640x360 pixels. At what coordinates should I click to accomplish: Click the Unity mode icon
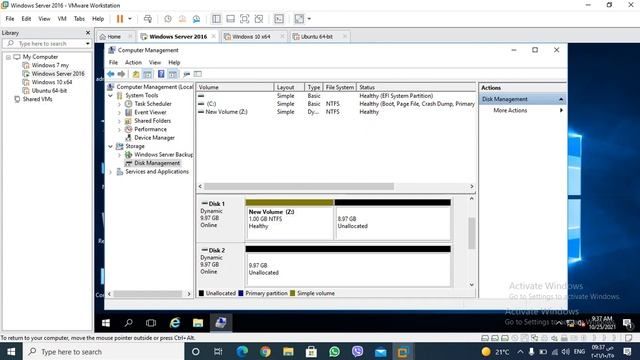coord(259,19)
